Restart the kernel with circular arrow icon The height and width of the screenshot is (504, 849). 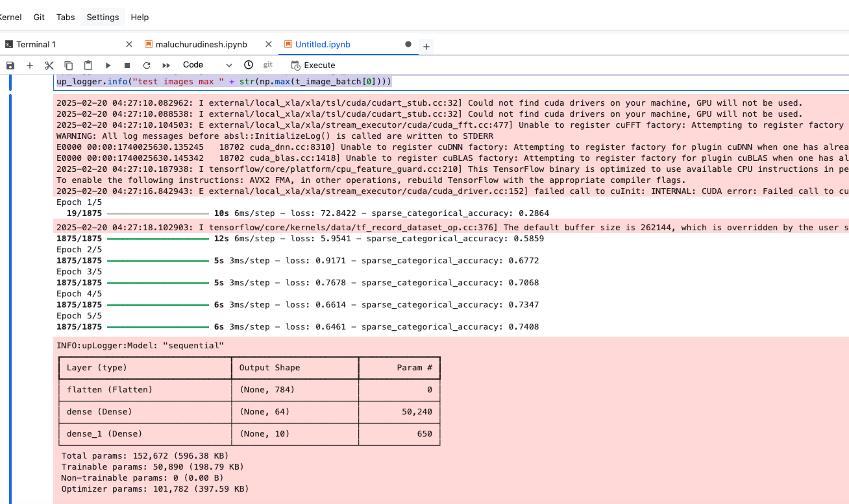coord(147,65)
